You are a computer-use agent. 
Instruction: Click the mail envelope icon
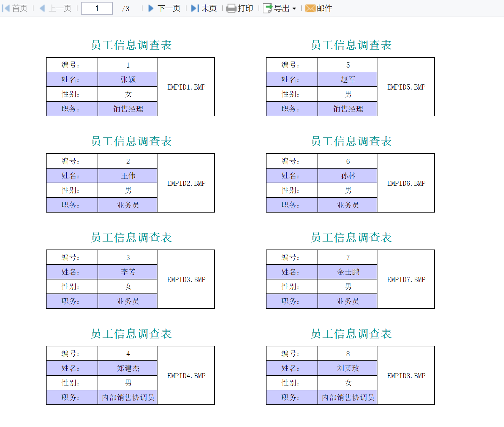(310, 8)
